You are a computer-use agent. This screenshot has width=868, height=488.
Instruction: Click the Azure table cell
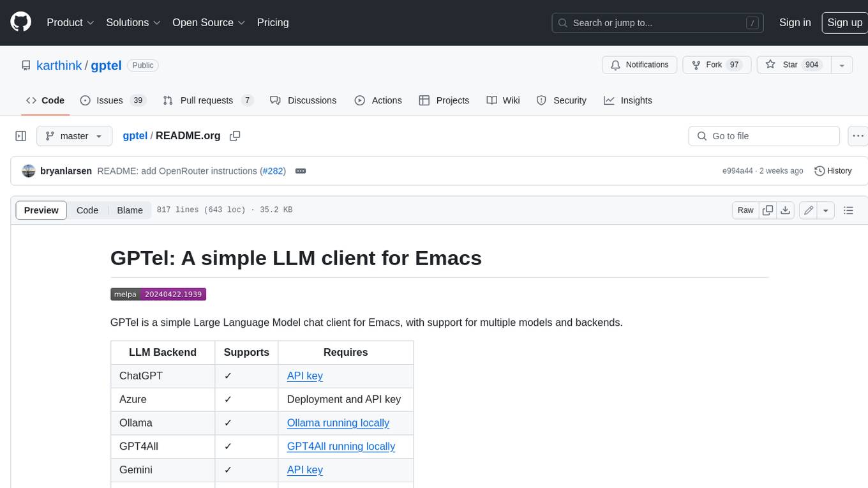163,399
